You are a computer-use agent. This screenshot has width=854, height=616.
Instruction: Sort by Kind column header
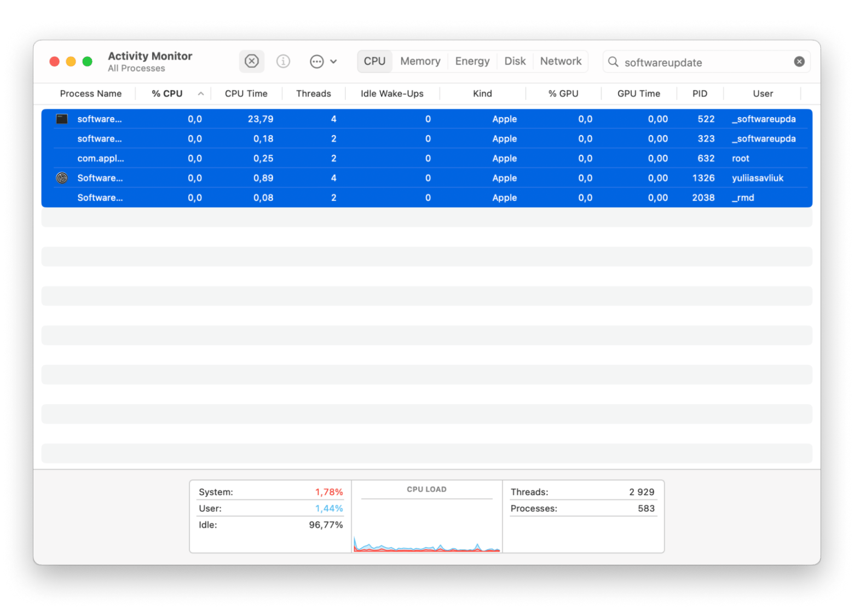(482, 94)
